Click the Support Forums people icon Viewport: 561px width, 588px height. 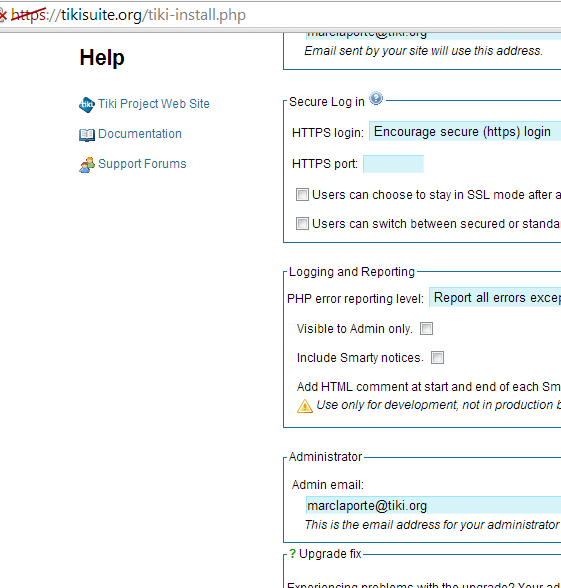click(87, 165)
